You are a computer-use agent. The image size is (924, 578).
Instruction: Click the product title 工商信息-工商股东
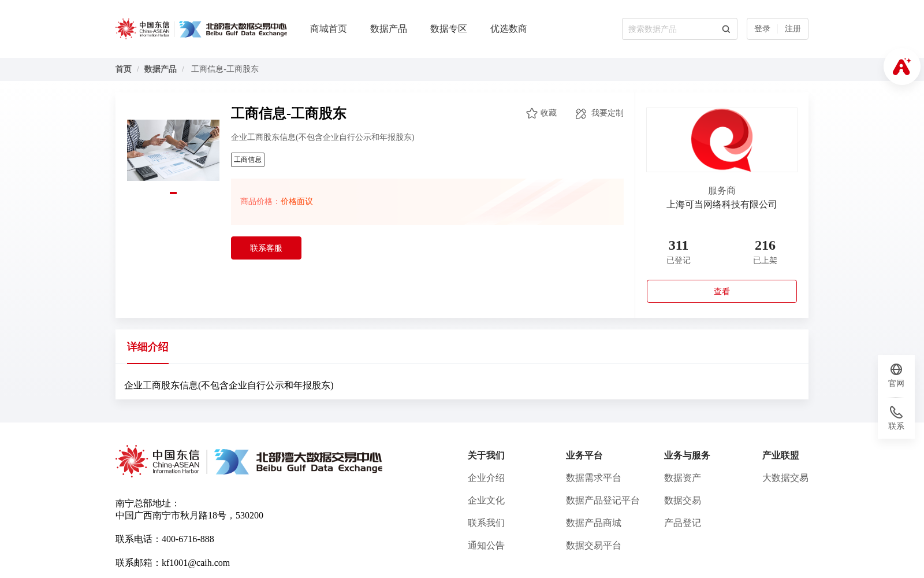tap(289, 113)
